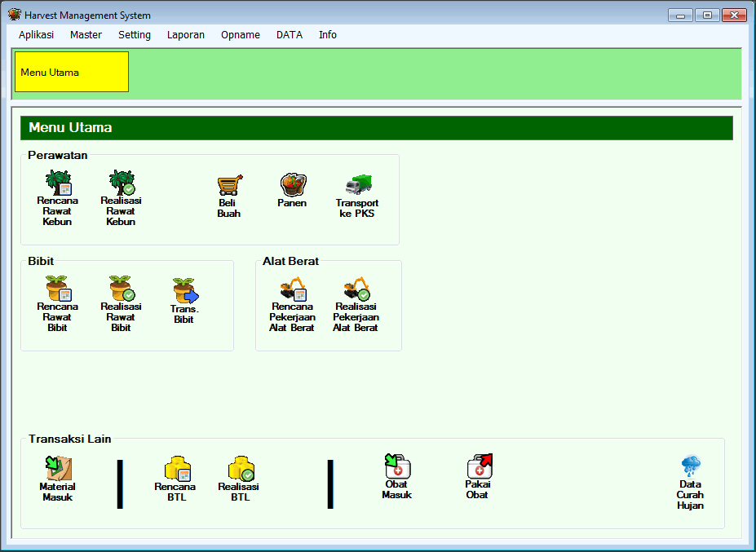Open the Setting menu

point(135,35)
